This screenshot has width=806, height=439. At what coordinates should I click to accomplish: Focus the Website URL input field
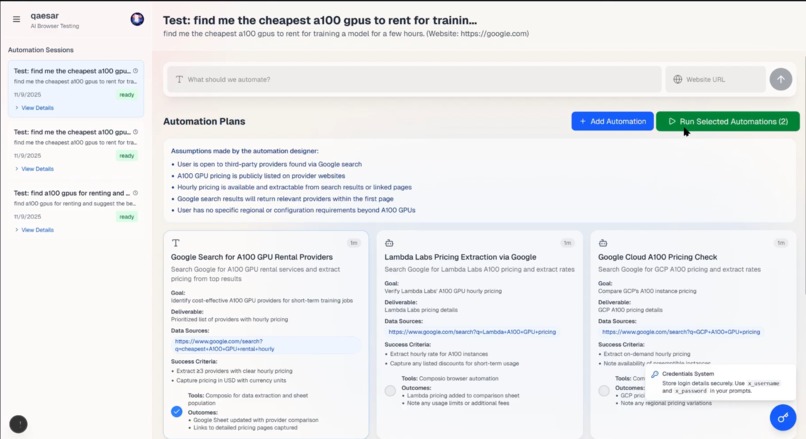tap(716, 79)
